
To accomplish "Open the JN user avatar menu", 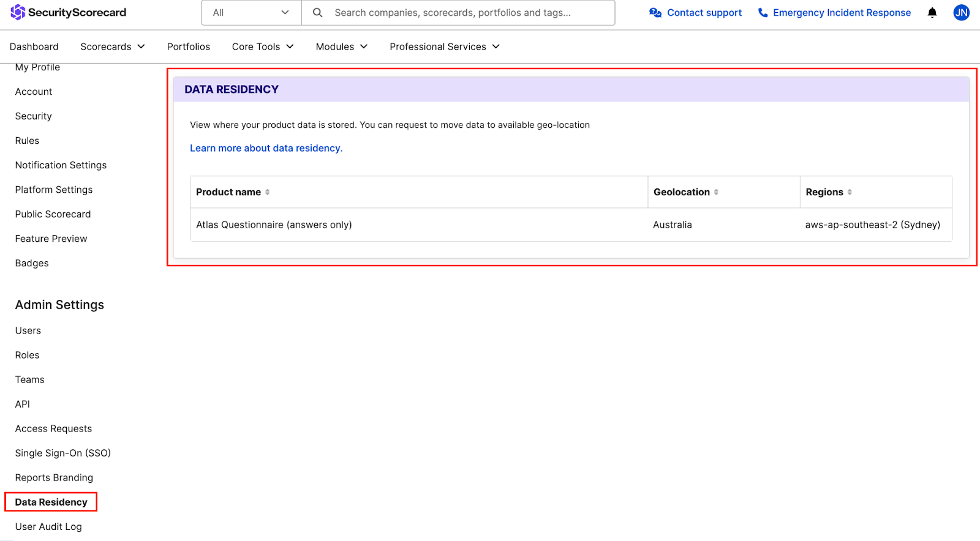I will [962, 13].
